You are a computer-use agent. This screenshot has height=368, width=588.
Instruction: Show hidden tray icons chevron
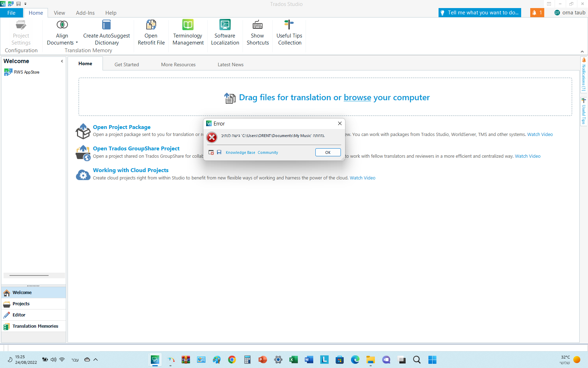click(x=96, y=360)
